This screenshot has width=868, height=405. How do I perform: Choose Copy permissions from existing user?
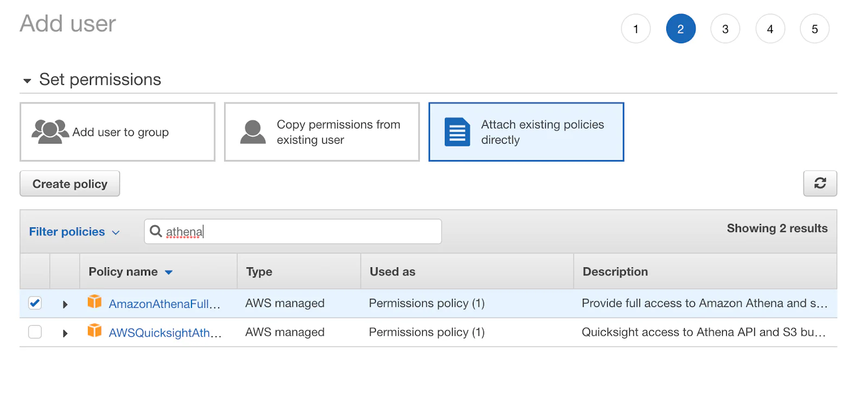(322, 132)
